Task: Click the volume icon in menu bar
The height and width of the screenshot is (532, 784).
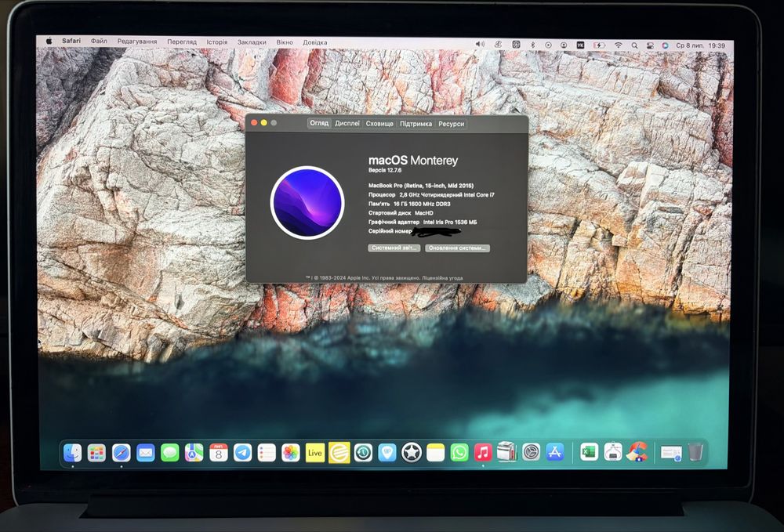Action: 480,45
